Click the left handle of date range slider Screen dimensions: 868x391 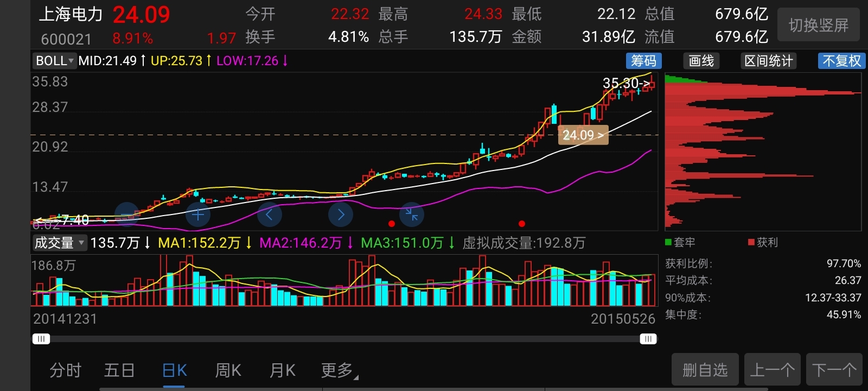click(41, 339)
